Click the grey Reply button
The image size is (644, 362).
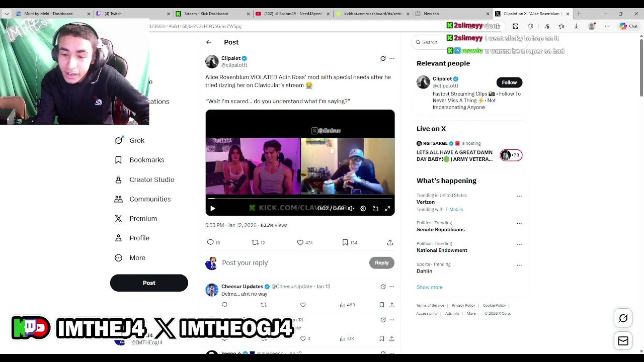tap(381, 263)
